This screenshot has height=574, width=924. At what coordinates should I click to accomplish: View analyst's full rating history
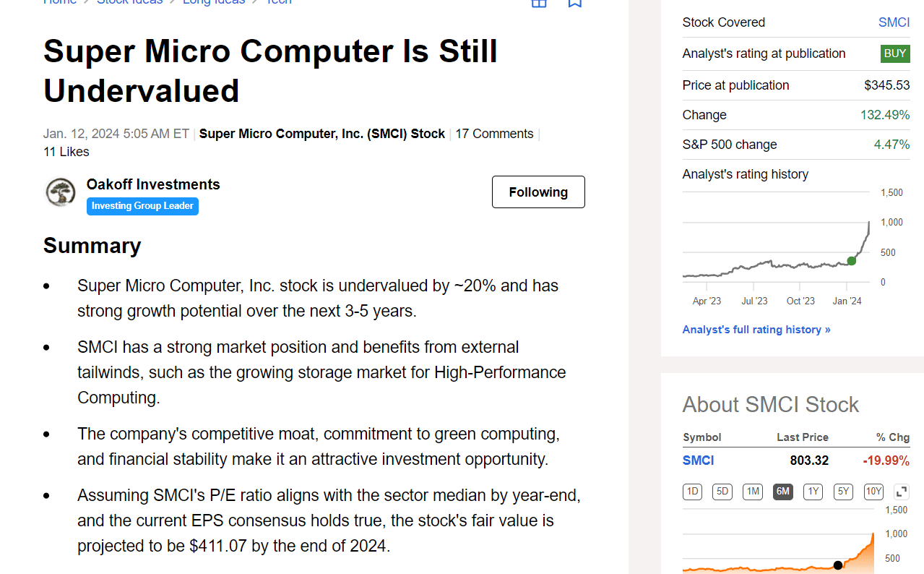click(x=756, y=329)
